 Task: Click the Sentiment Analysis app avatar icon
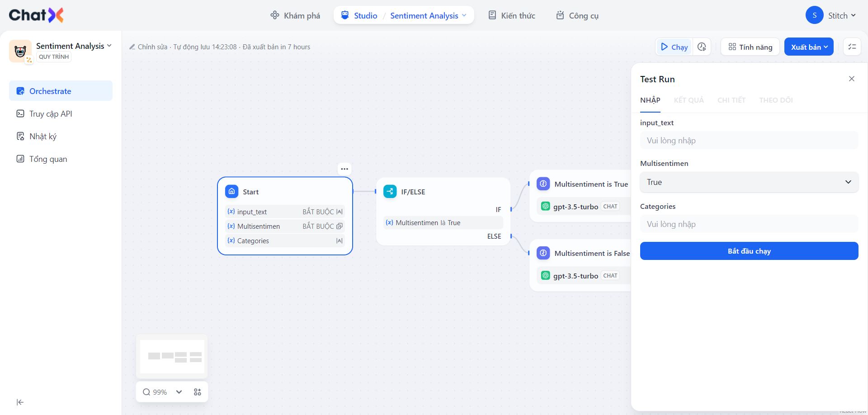pyautogui.click(x=20, y=51)
